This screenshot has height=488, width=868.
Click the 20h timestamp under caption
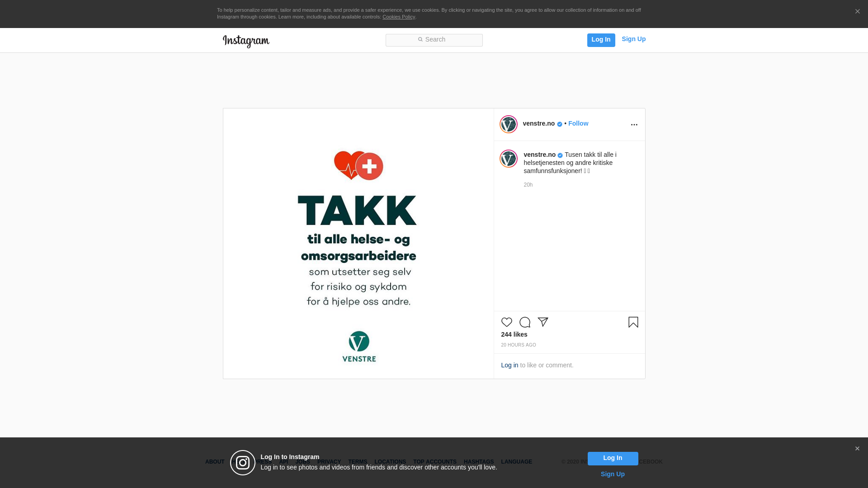[x=528, y=185]
